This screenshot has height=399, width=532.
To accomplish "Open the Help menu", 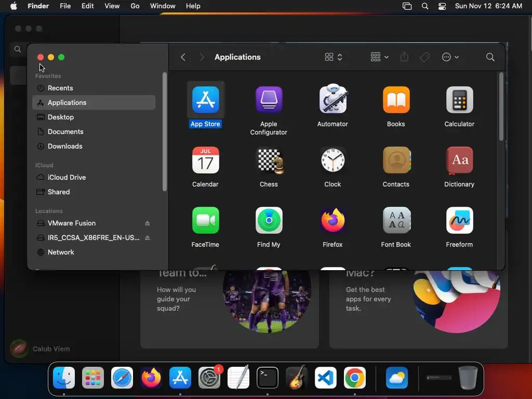I will tap(193, 6).
